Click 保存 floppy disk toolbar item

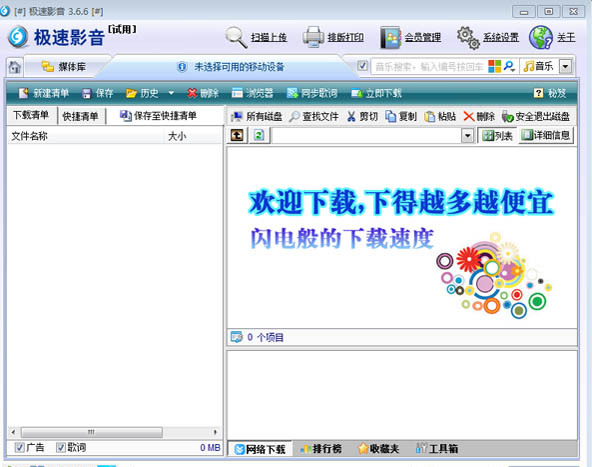click(98, 93)
